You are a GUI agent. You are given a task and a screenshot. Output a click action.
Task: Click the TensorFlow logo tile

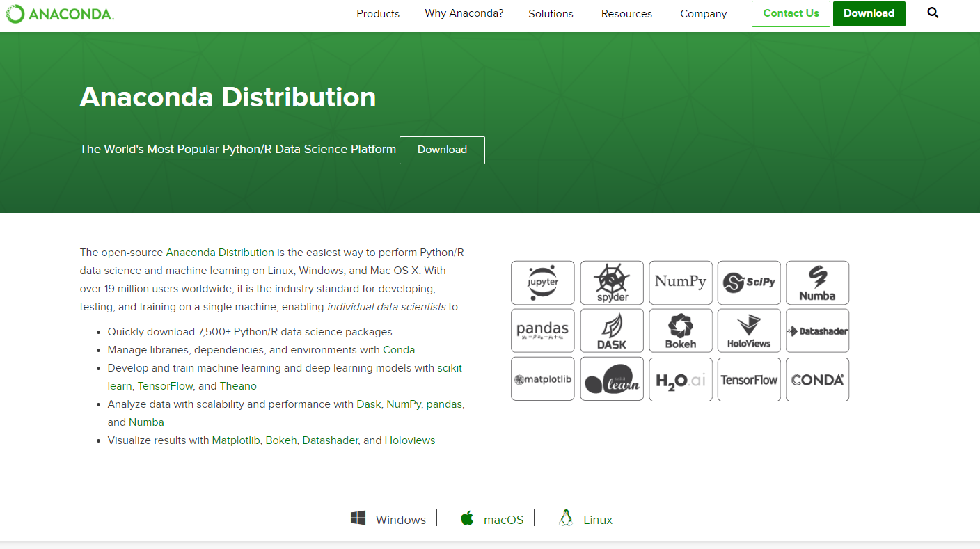749,379
